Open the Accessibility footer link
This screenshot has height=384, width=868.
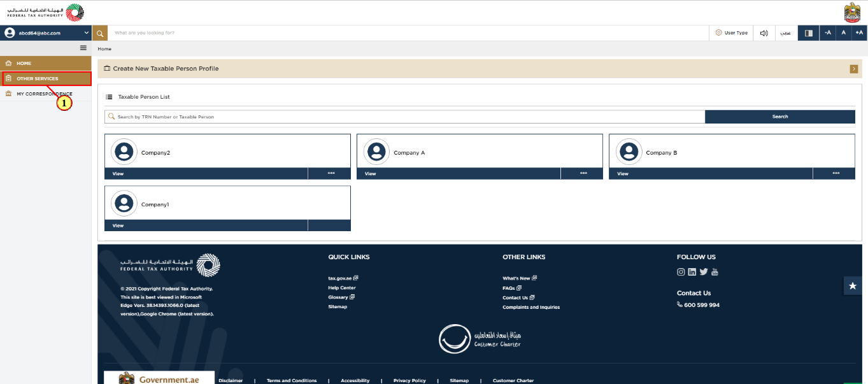[355, 381]
